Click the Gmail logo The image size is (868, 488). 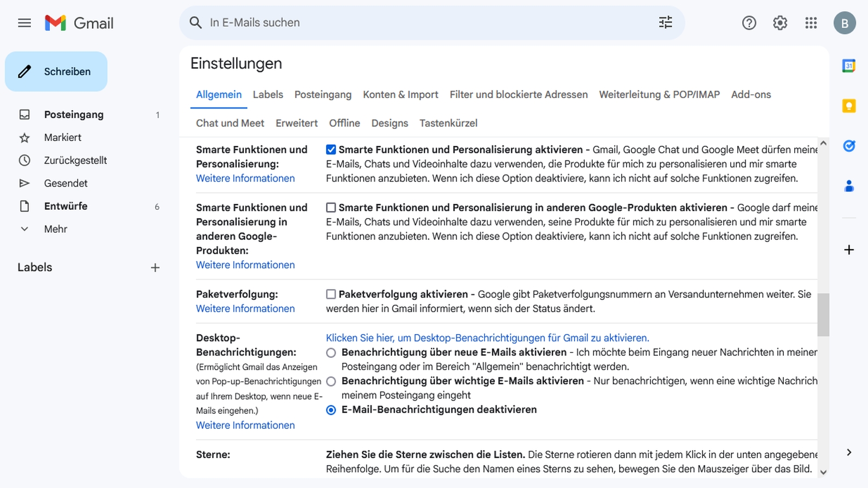click(79, 23)
